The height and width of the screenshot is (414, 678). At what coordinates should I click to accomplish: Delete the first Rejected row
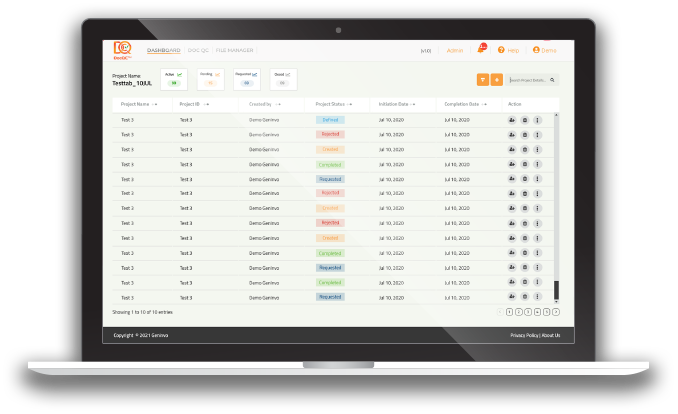525,135
